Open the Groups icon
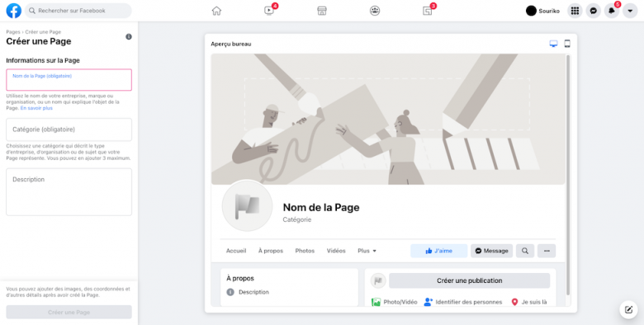This screenshot has width=644, height=325. click(375, 11)
